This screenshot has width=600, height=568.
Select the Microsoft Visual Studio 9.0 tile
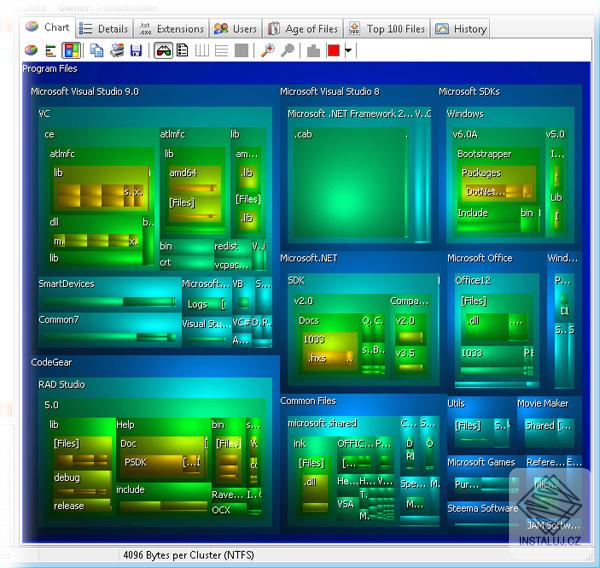[x=85, y=92]
